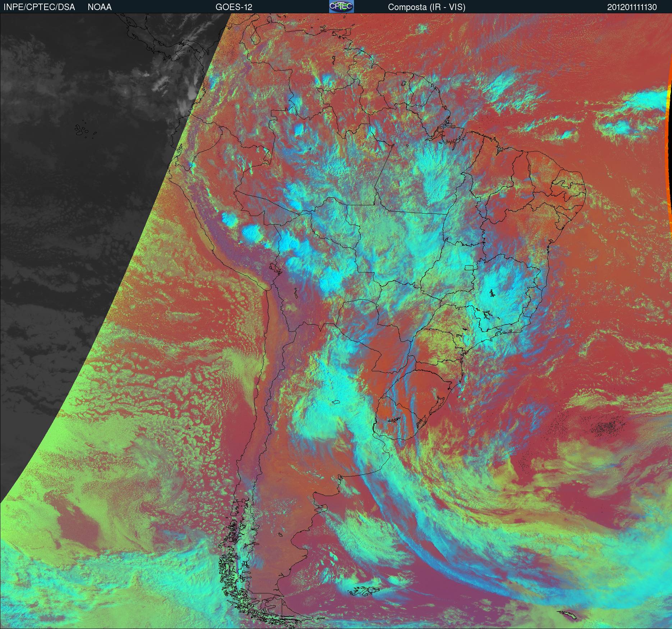Image resolution: width=672 pixels, height=629 pixels.
Task: Click the INPE/CPTEC/DSA header text
Action: [x=39, y=7]
